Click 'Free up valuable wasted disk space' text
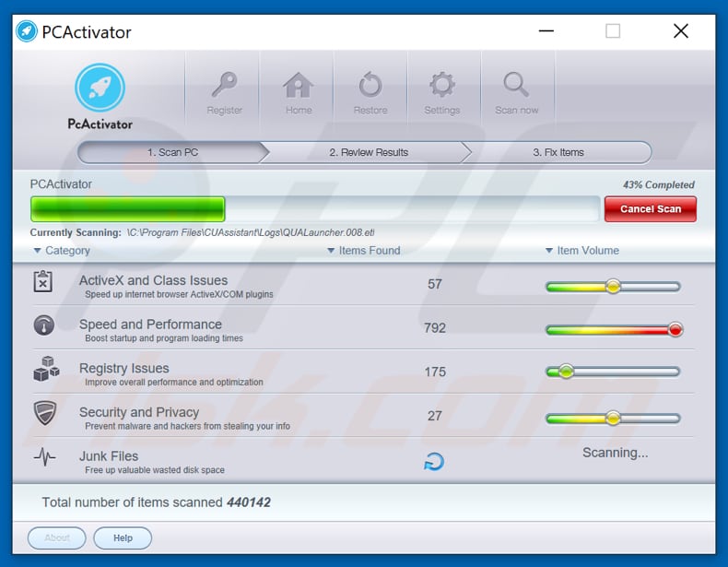The height and width of the screenshot is (567, 728). pyautogui.click(x=155, y=470)
